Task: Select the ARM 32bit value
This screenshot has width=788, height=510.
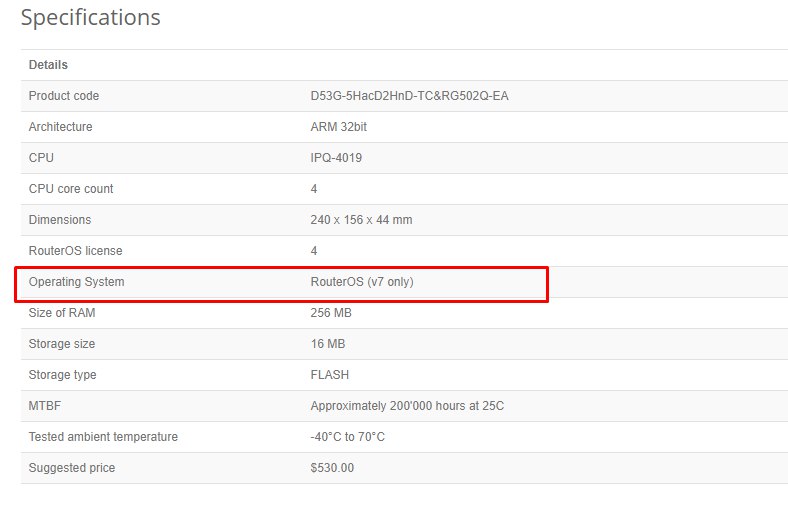Action: pyautogui.click(x=339, y=127)
